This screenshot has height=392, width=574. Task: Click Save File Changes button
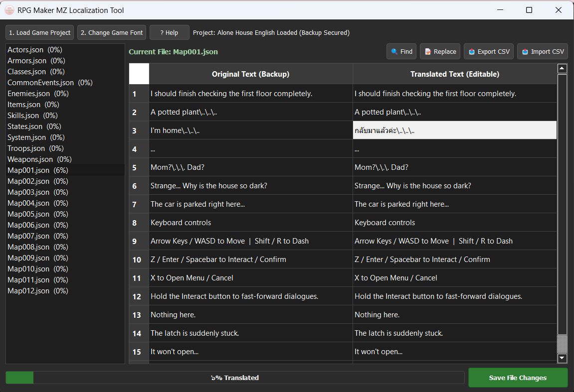(518, 378)
